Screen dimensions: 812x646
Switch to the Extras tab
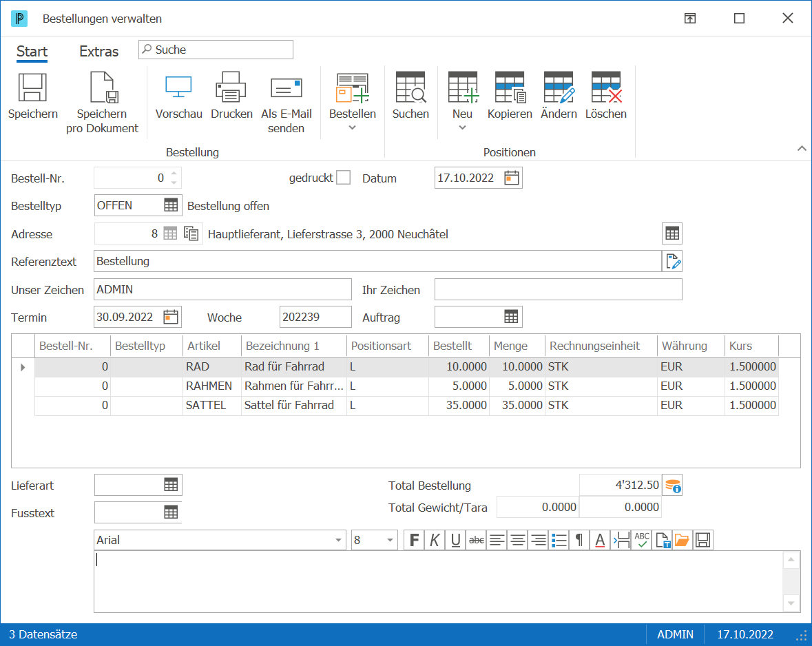[x=99, y=51]
